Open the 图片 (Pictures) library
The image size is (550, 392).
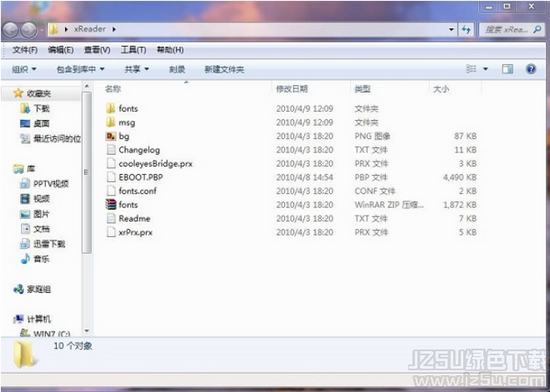(35, 214)
